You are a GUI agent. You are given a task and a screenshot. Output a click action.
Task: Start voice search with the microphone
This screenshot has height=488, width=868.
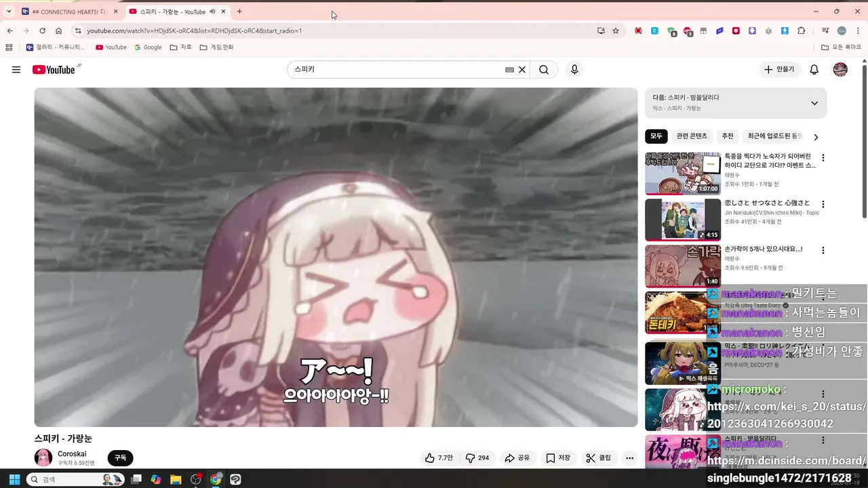pos(574,70)
